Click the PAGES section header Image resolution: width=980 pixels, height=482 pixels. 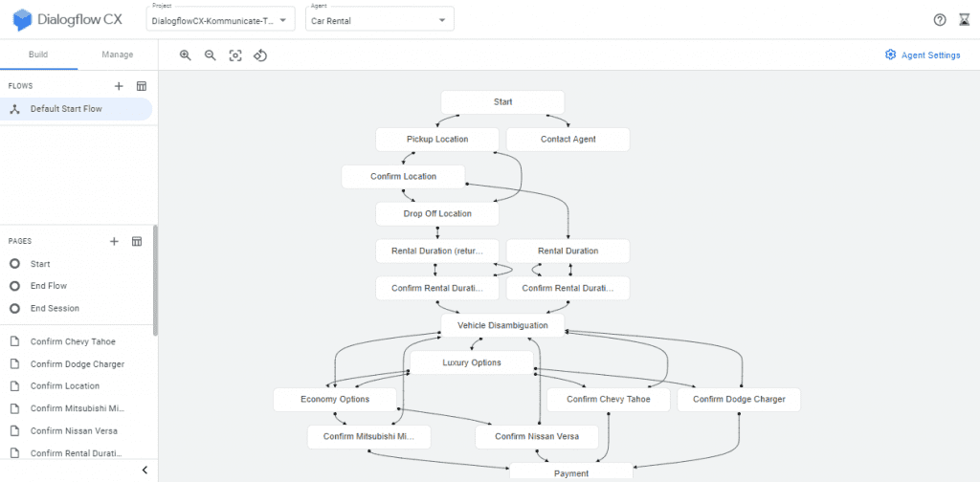pos(20,241)
